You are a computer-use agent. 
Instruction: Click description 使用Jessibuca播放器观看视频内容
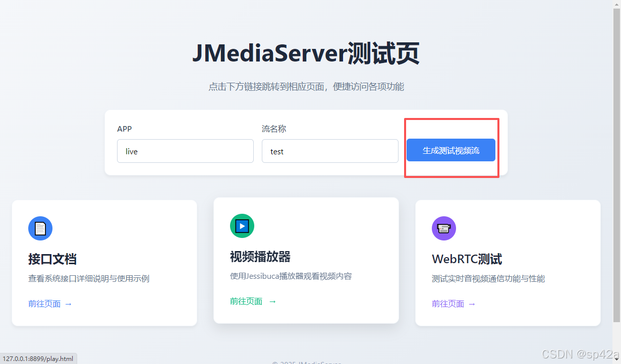pyautogui.click(x=291, y=276)
